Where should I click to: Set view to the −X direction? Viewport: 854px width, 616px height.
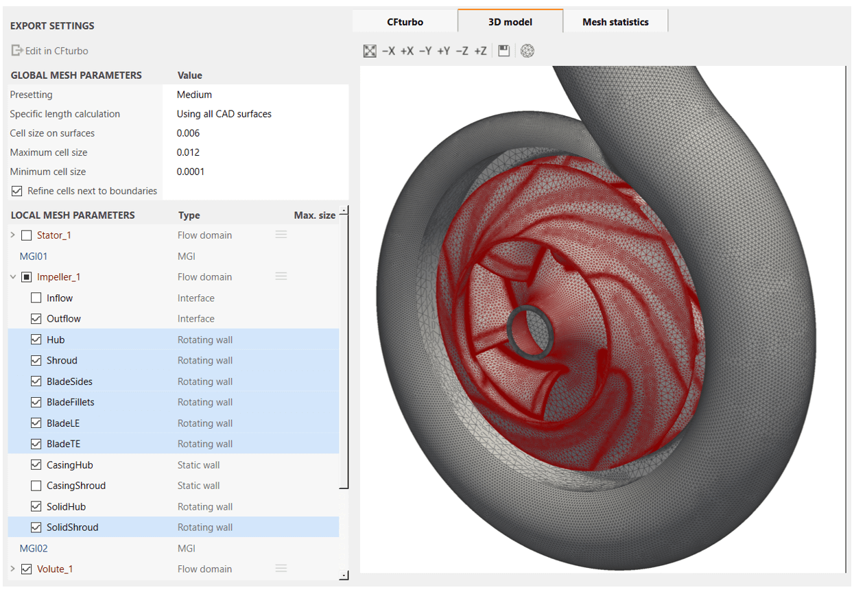[x=388, y=51]
